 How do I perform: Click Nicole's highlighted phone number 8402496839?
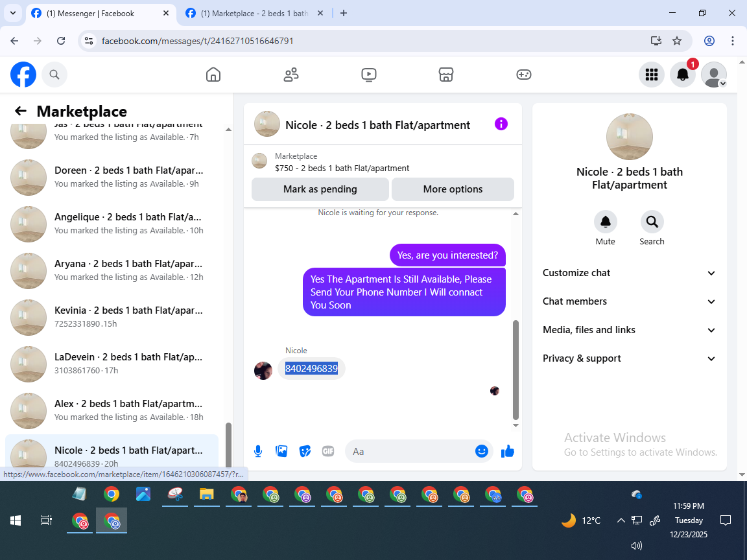(x=311, y=368)
